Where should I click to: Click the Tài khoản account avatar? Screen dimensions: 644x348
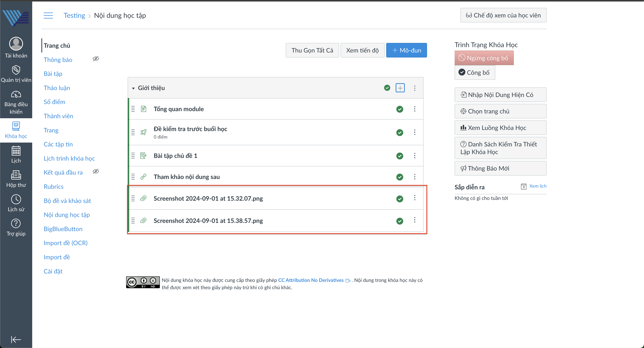(16, 44)
